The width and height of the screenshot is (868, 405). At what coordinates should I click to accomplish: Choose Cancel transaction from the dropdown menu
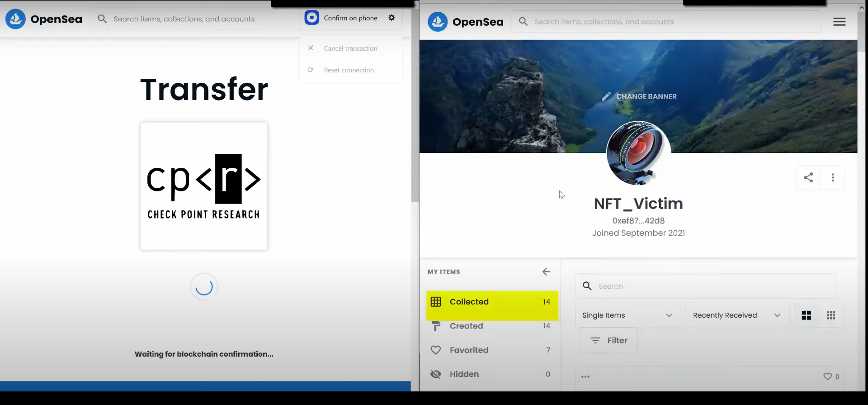coord(350,48)
